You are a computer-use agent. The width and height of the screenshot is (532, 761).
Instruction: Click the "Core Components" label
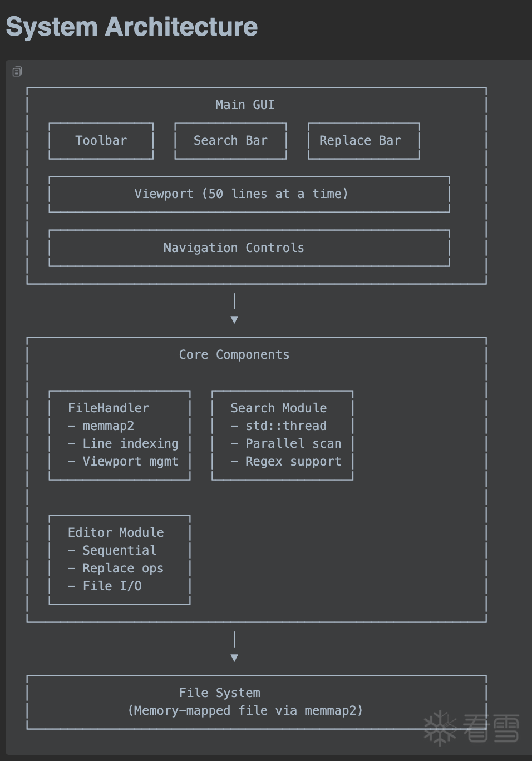click(x=234, y=354)
